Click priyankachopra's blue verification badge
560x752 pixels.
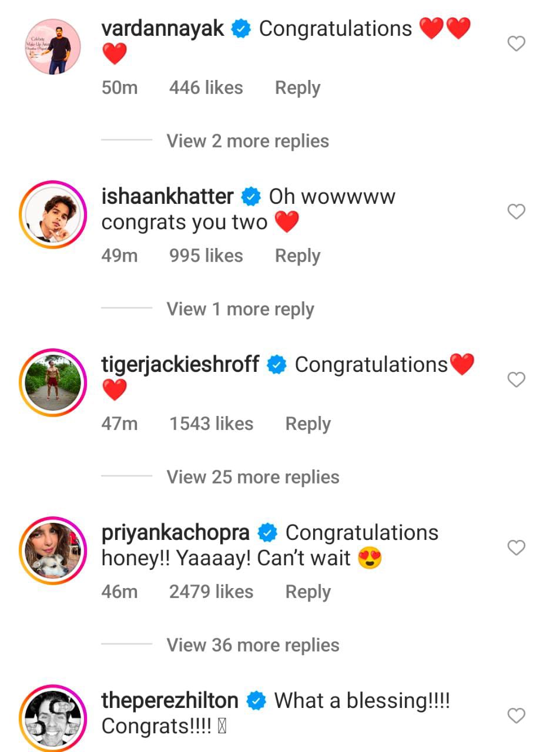(267, 532)
